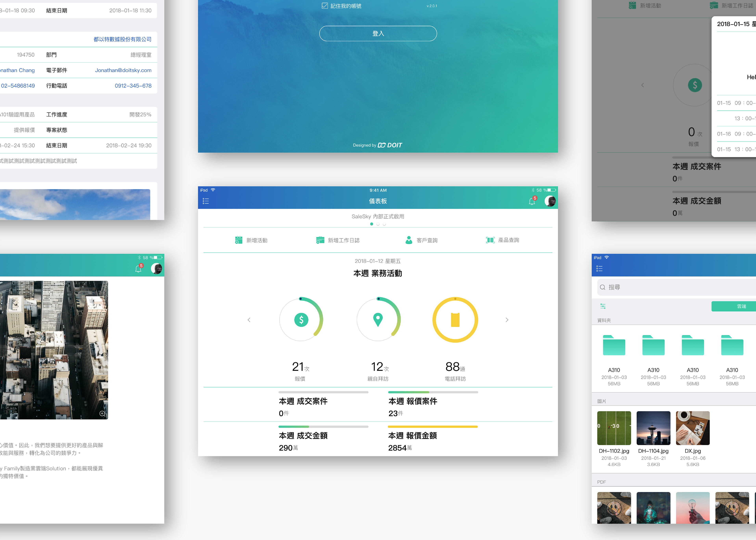Go to next activity with right chevron
Image resolution: width=756 pixels, height=540 pixels.
(x=507, y=320)
